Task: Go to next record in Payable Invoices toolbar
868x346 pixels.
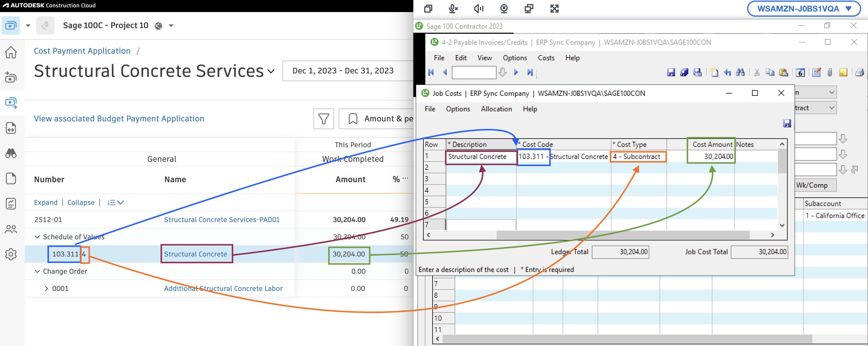Action: point(516,72)
